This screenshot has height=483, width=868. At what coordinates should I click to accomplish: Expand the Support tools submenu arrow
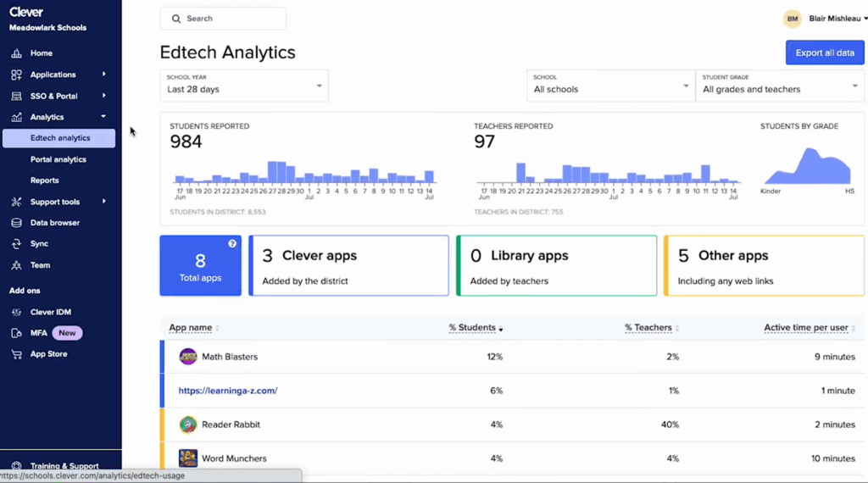tap(103, 202)
